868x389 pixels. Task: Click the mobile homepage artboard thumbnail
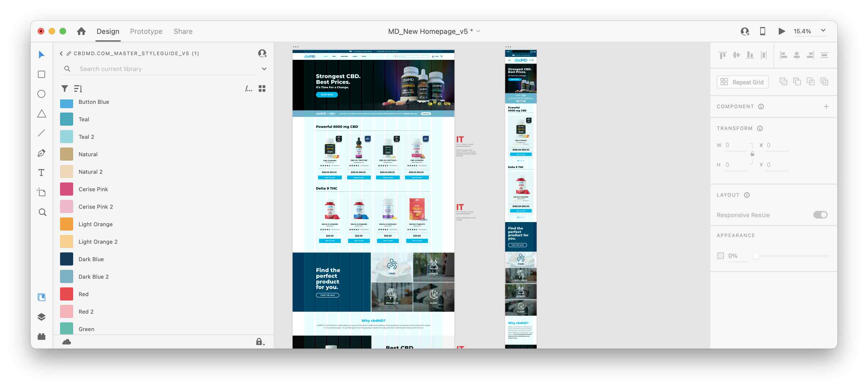[520, 199]
